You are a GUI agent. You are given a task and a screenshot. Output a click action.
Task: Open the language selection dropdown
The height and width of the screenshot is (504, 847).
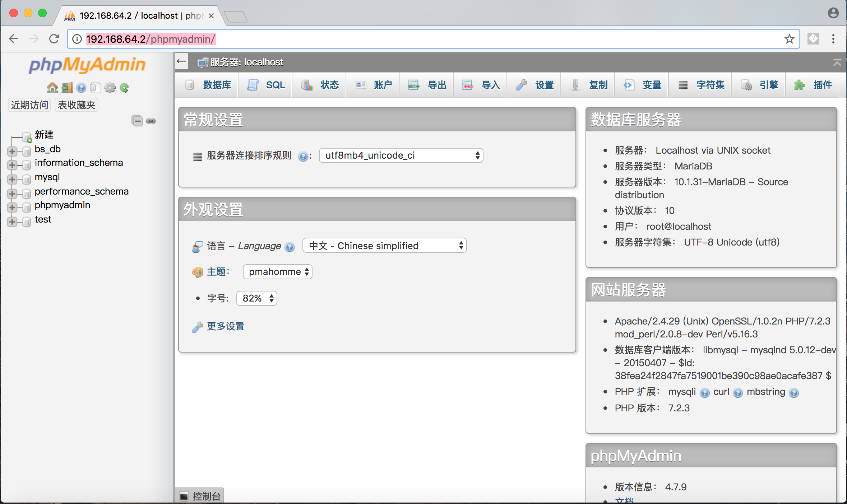point(384,246)
